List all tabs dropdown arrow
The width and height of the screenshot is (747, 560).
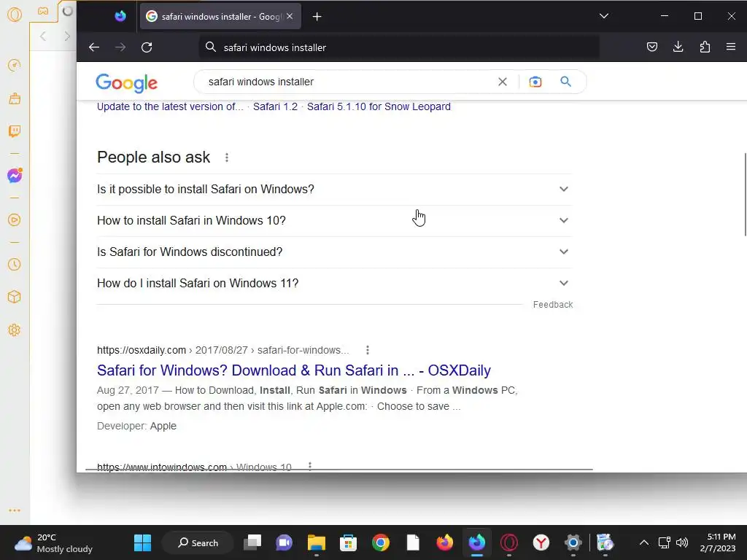(x=603, y=16)
